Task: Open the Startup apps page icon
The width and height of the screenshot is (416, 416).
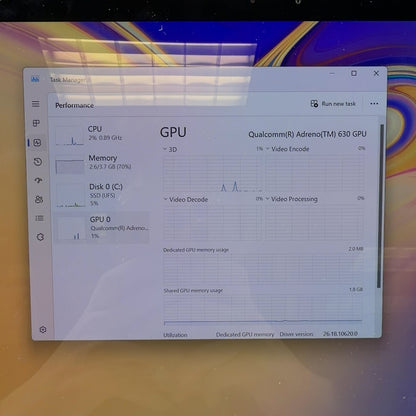Action: click(x=38, y=180)
